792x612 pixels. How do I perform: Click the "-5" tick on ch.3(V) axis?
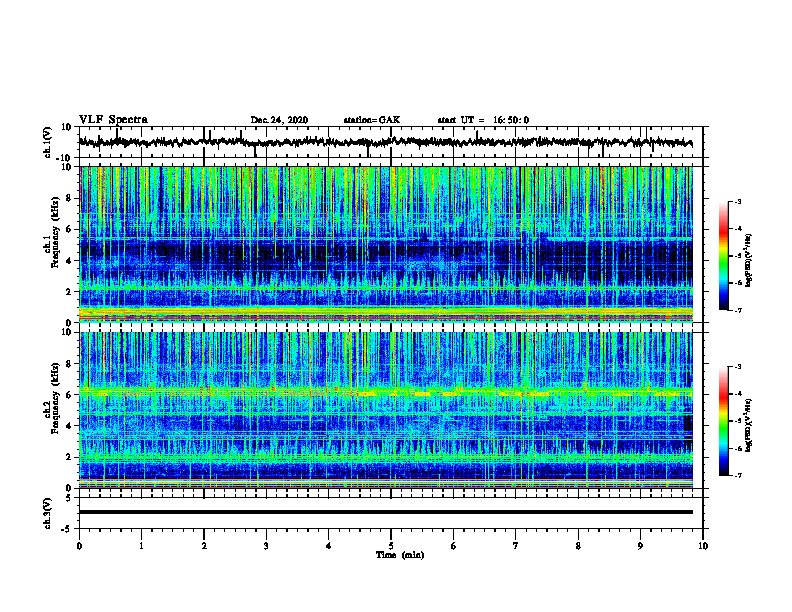pos(67,529)
